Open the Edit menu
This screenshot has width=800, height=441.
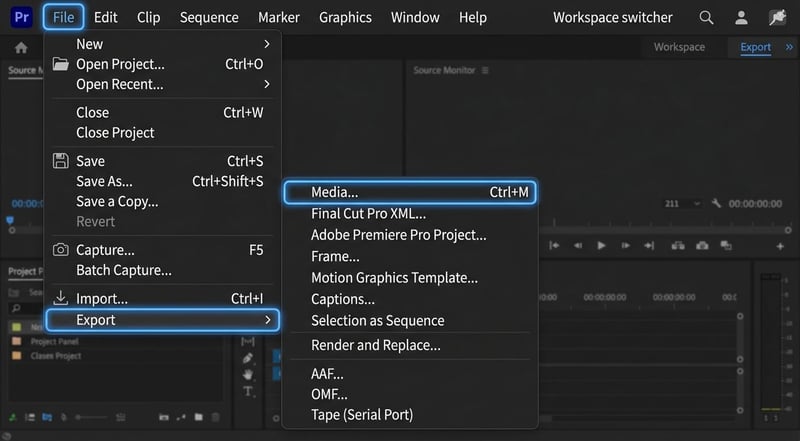pos(106,17)
